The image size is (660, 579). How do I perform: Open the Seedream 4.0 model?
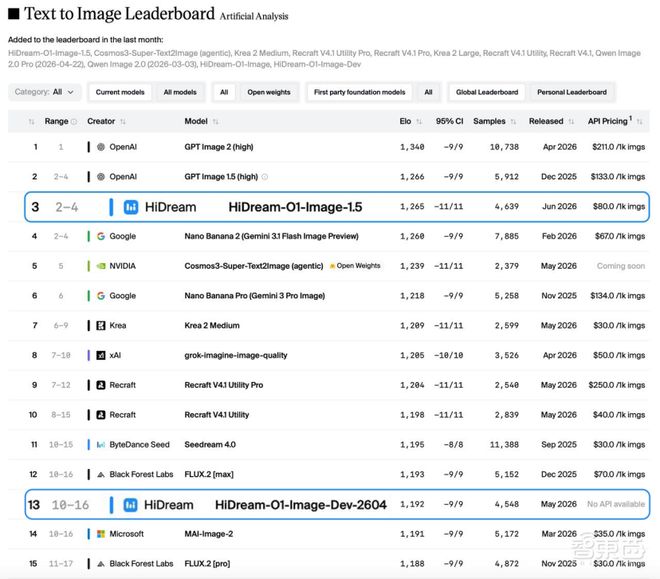click(210, 445)
